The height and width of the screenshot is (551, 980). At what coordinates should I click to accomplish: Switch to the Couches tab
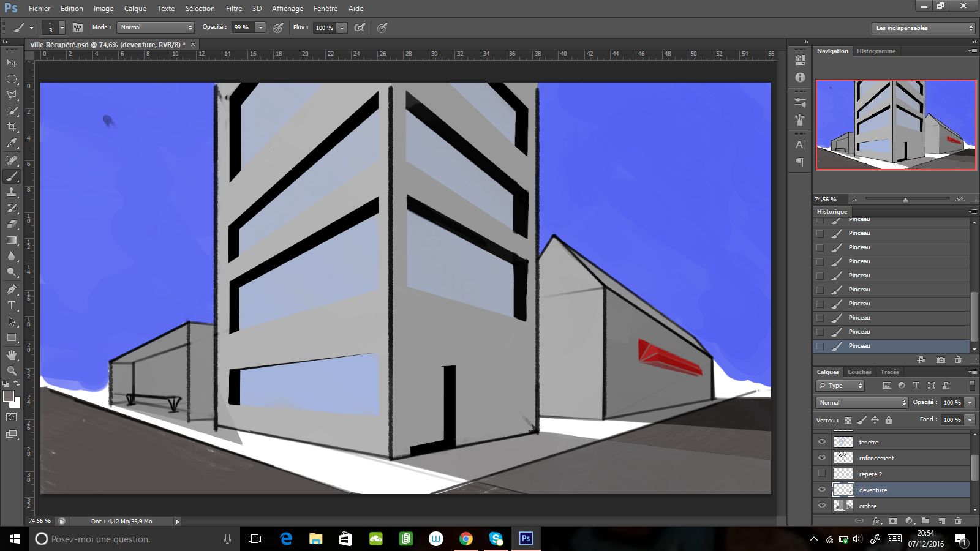859,372
